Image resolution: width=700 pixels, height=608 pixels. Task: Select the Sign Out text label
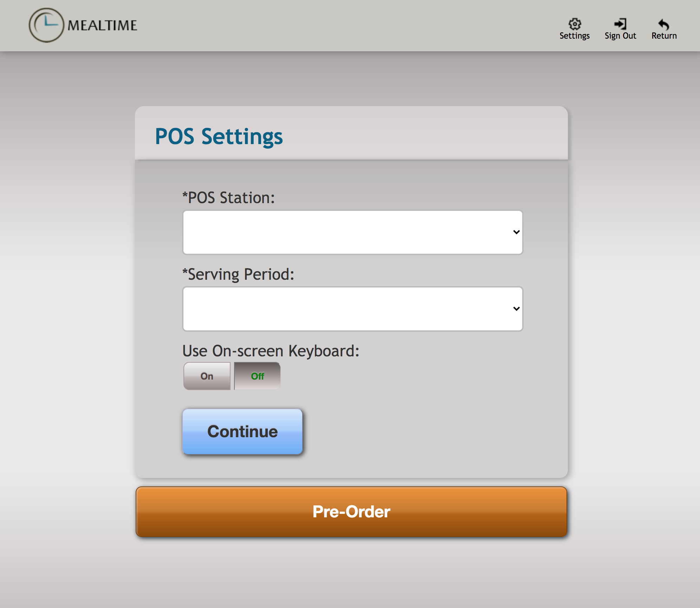[x=620, y=36]
